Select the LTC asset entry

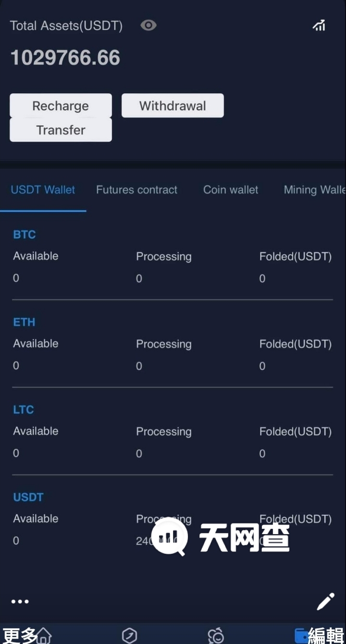coord(24,410)
